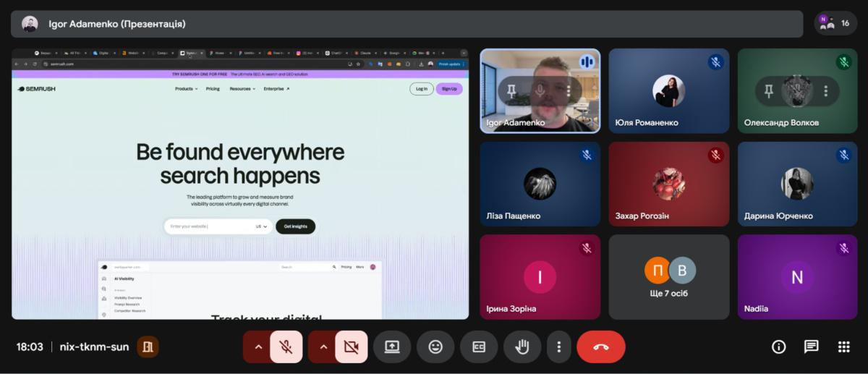Leave the call with the red button
Viewport: 868px width, 374px height.
pyautogui.click(x=600, y=347)
